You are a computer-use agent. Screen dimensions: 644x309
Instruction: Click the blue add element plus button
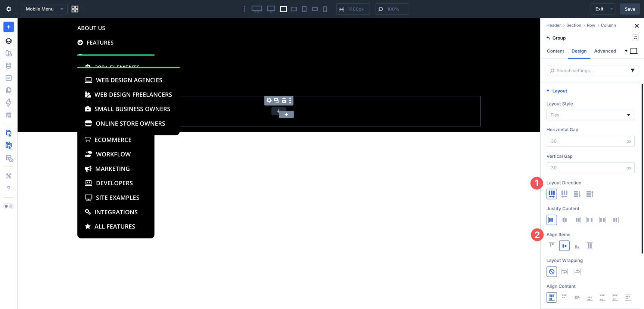click(x=9, y=27)
